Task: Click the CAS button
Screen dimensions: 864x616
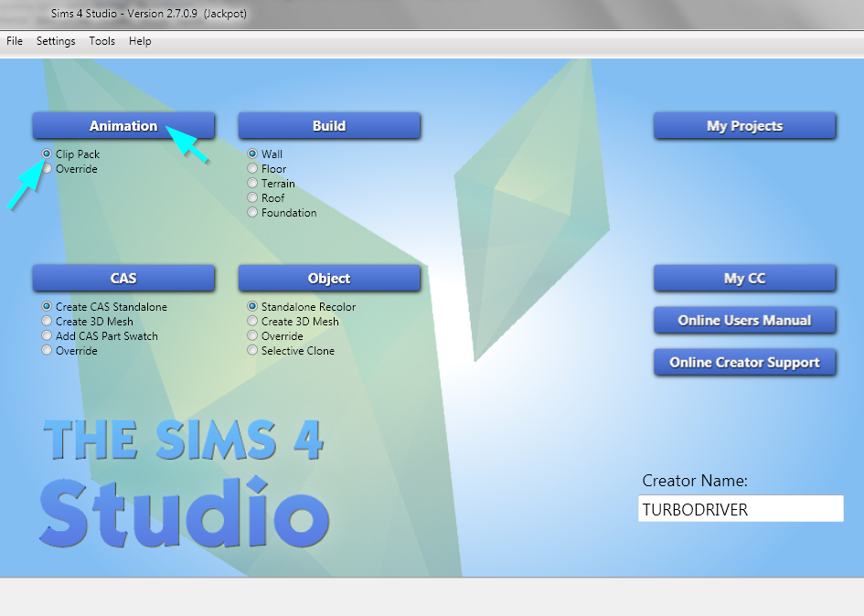Action: tap(123, 278)
